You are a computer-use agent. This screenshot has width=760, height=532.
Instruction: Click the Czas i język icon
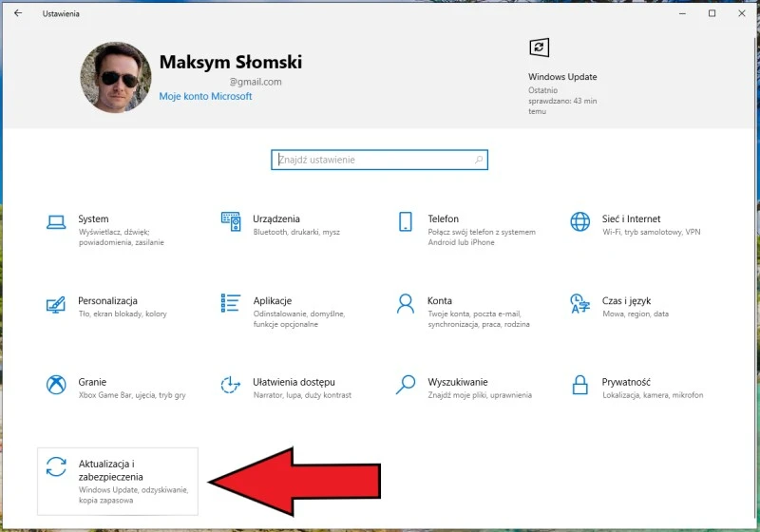coord(580,303)
